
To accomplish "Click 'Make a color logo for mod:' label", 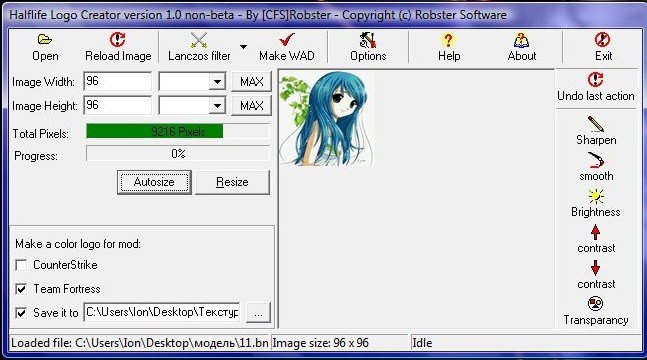I will [78, 244].
